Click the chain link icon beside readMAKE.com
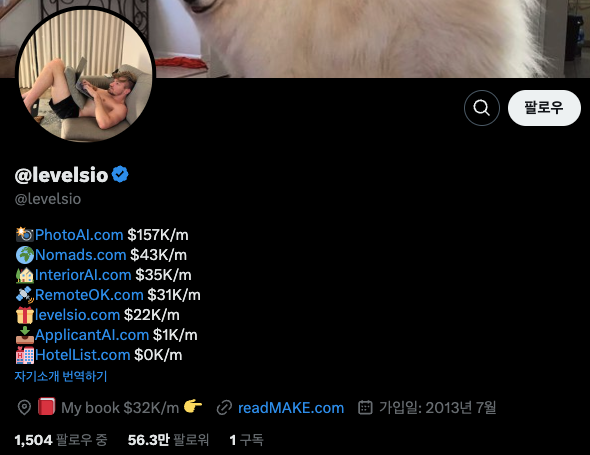This screenshot has height=455, width=590. (x=224, y=408)
